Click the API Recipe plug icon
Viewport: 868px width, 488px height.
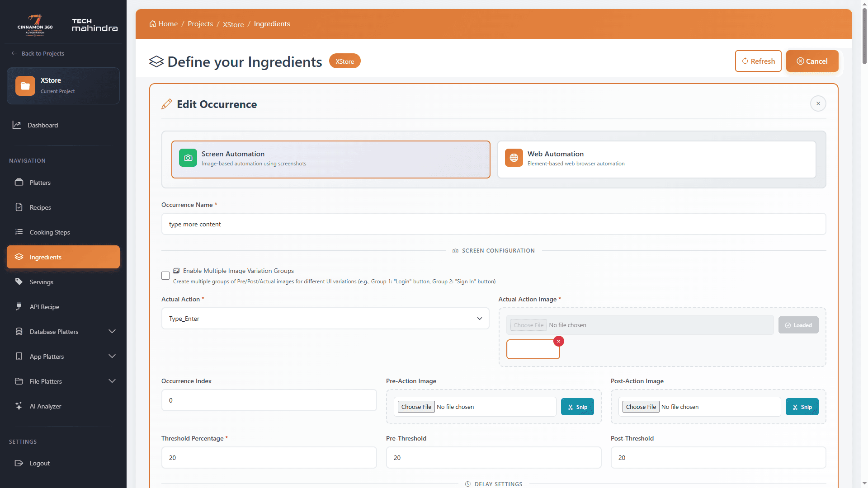tap(19, 306)
